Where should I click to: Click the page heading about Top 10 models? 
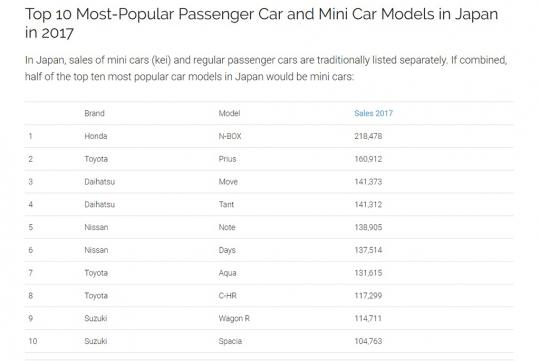click(261, 23)
